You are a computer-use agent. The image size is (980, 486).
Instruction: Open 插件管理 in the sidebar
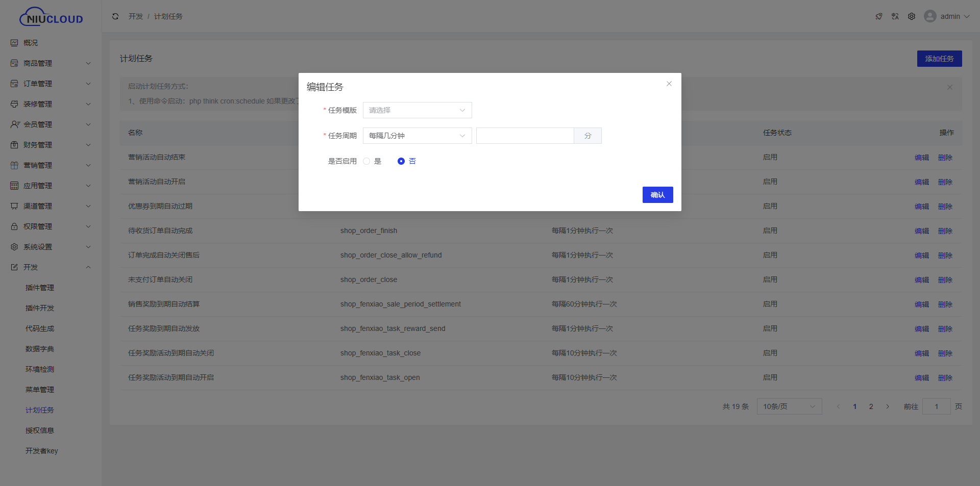pos(40,288)
